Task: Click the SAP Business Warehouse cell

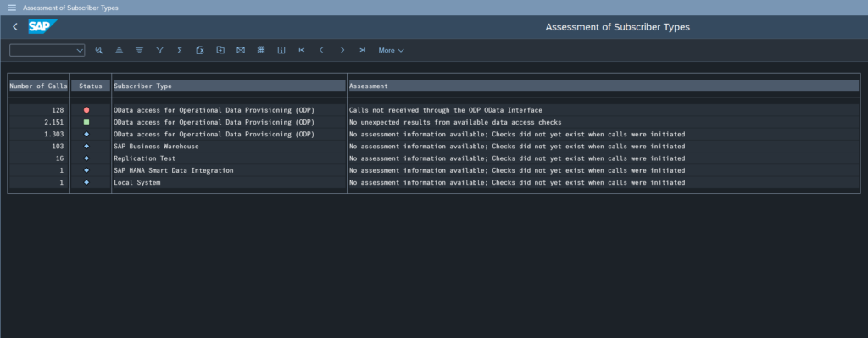Action: coord(229,146)
